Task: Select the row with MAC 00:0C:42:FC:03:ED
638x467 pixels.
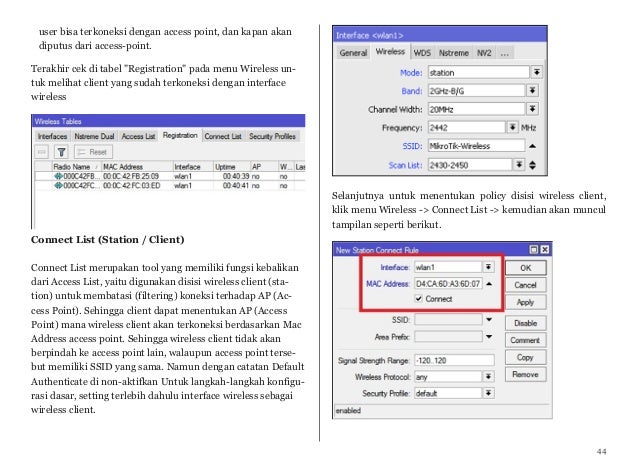Action: [170, 185]
